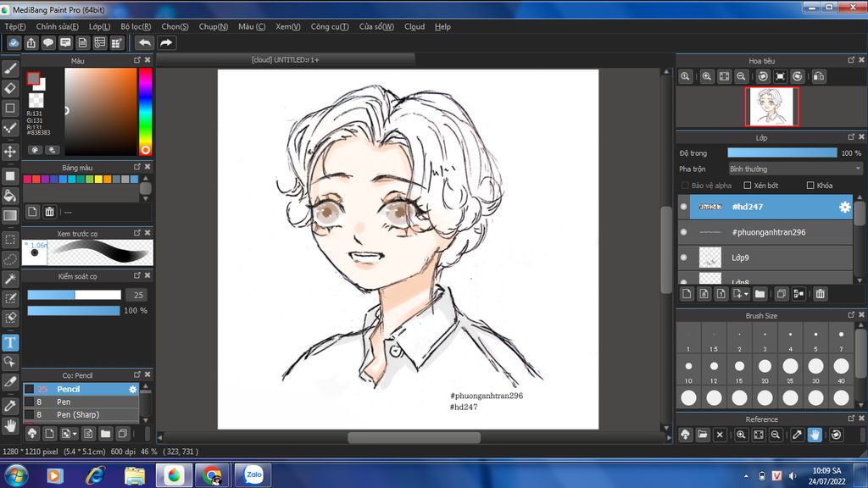Open the Help menu
Screen dimensions: 868x488
click(442, 26)
